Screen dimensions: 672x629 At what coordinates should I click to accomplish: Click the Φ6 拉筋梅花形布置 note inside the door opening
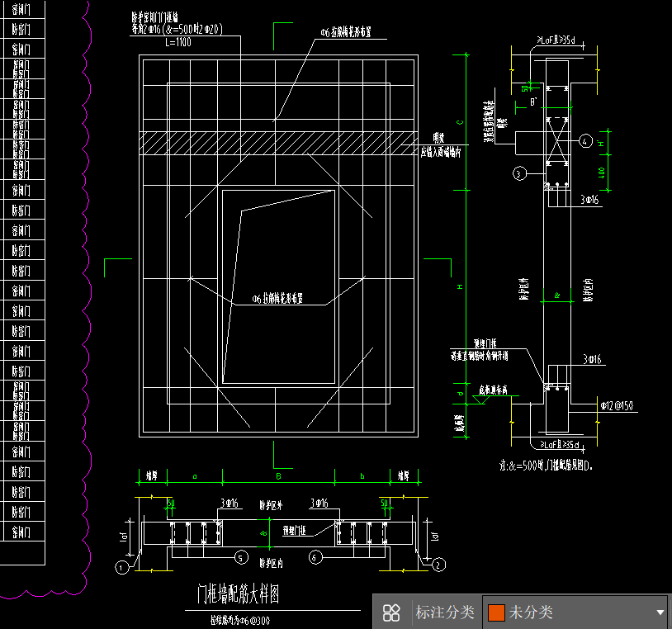tap(277, 298)
